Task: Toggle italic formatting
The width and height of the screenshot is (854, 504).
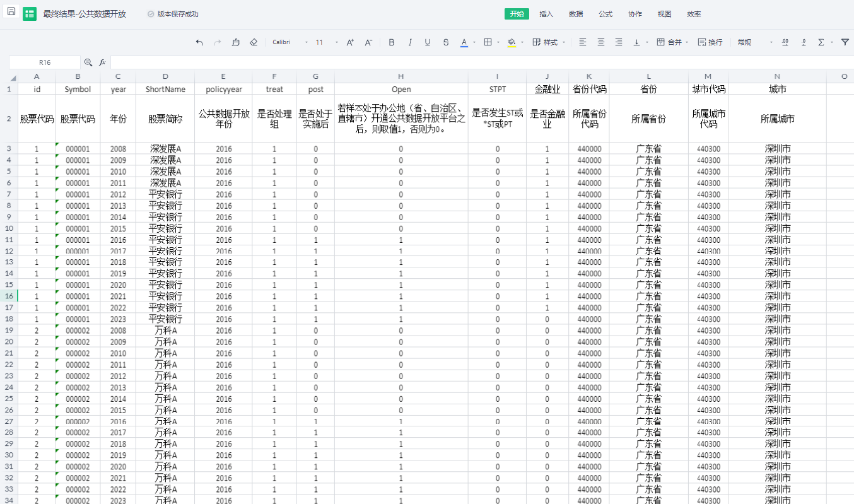Action: (410, 42)
